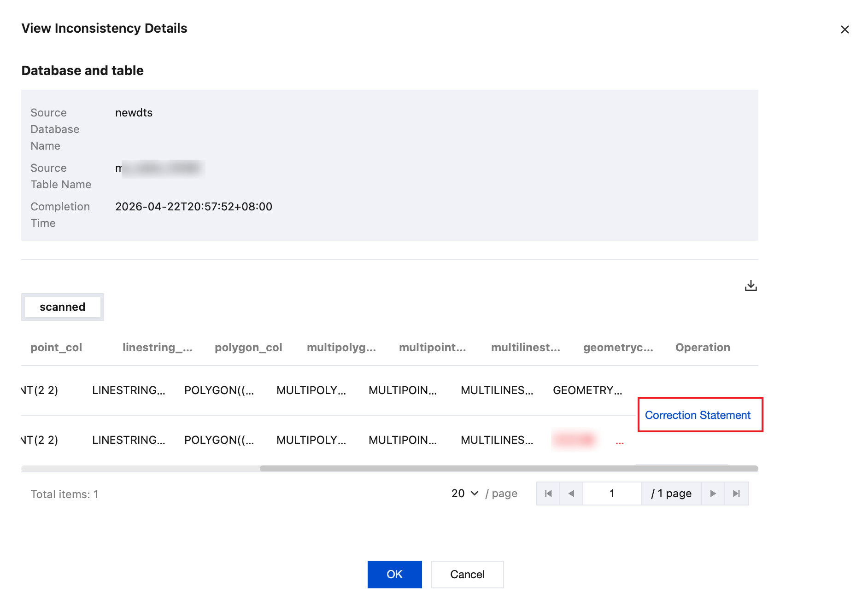Select second row MULTIPOLY... cell
868x604 pixels.
311,440
